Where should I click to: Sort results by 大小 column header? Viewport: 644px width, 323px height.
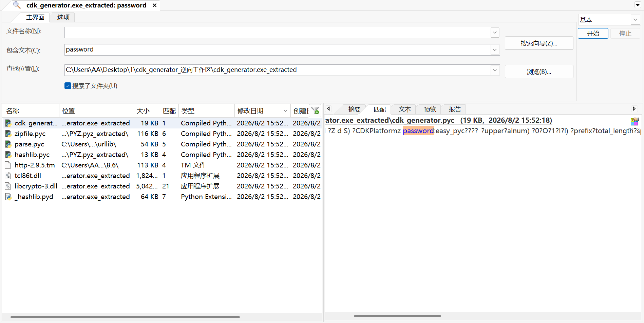[147, 111]
